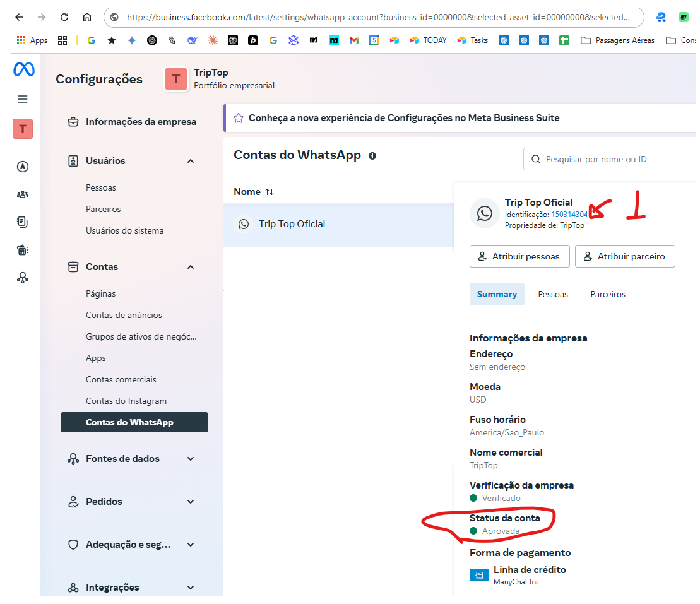Expand the Pedidos section

tap(191, 502)
